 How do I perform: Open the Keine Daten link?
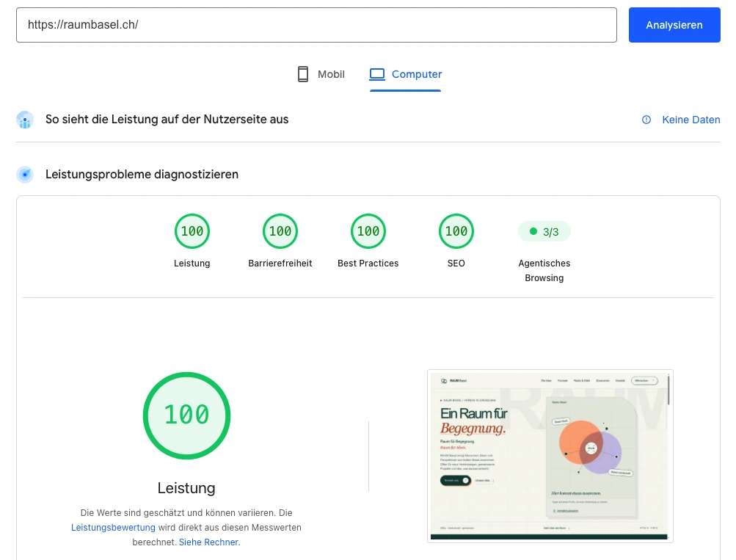click(x=691, y=120)
